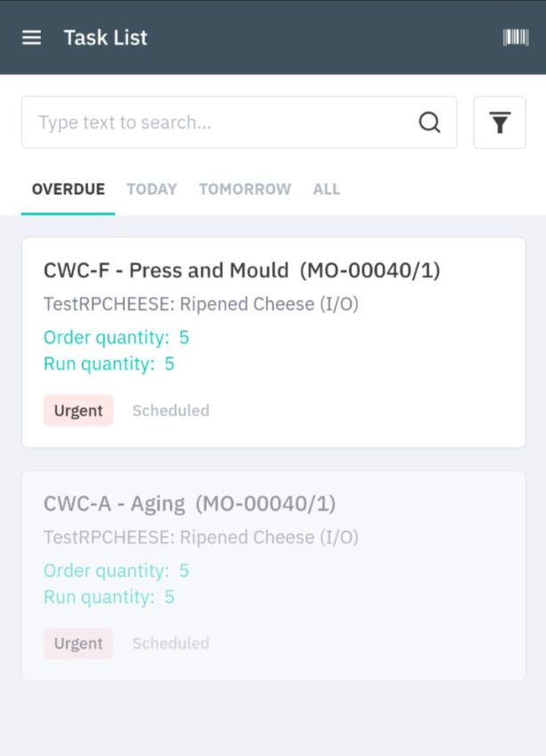
Task: Open the CWC-A Aging task card
Action: (x=273, y=576)
